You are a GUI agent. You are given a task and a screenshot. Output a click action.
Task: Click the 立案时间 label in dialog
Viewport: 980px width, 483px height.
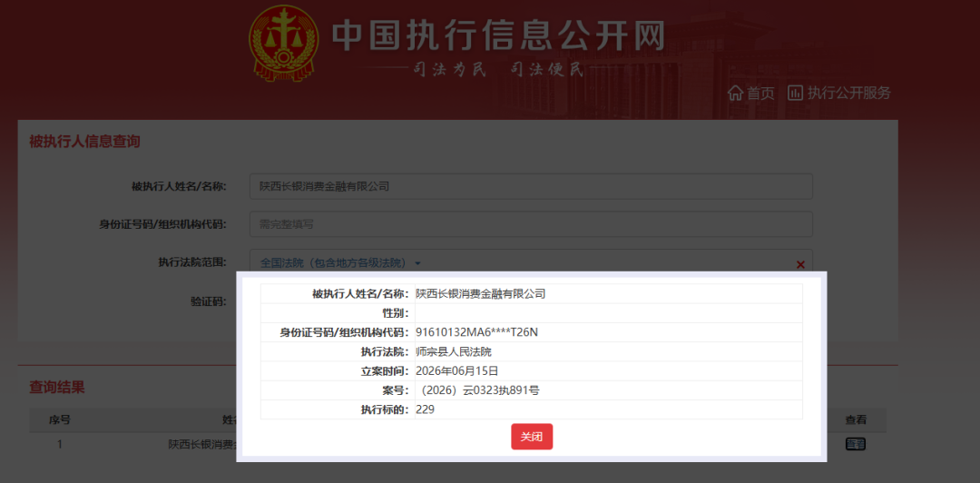[x=386, y=371]
